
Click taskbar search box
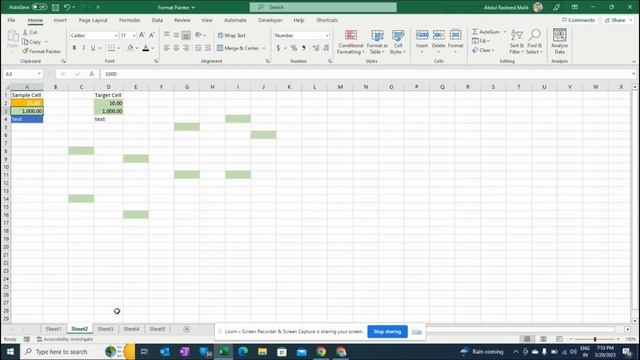78,351
